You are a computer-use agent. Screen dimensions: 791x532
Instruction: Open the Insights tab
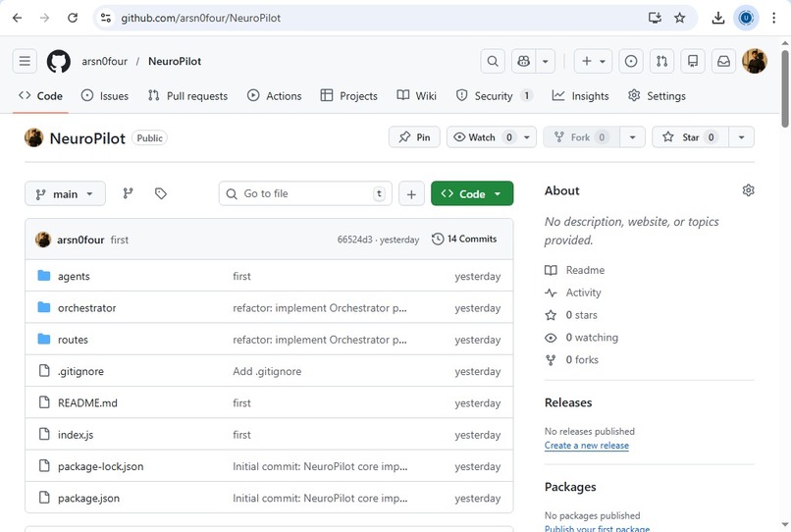click(x=581, y=96)
